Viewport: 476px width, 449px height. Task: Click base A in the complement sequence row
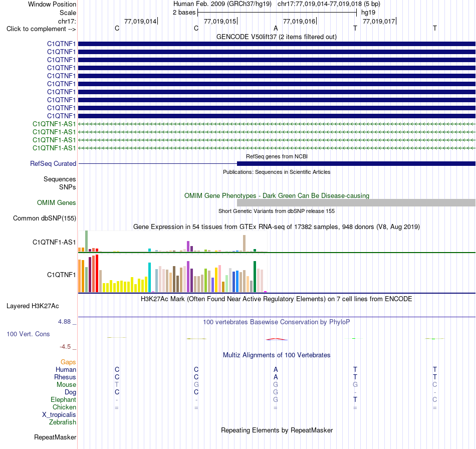coord(276,28)
